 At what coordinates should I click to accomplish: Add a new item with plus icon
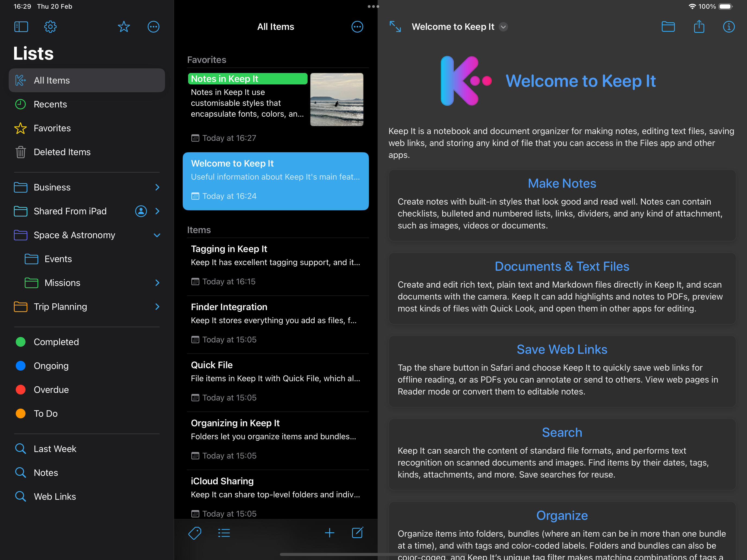330,533
